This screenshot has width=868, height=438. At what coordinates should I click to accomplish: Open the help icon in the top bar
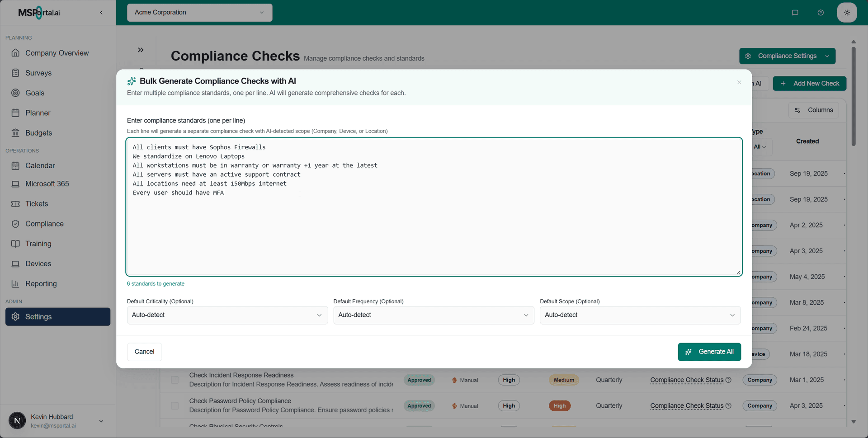tap(821, 12)
